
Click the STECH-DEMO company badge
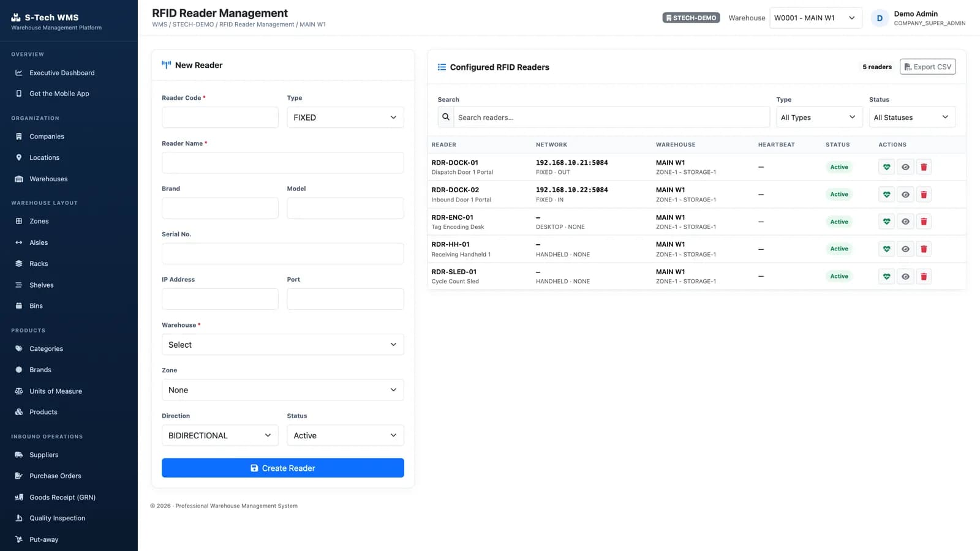pyautogui.click(x=691, y=18)
